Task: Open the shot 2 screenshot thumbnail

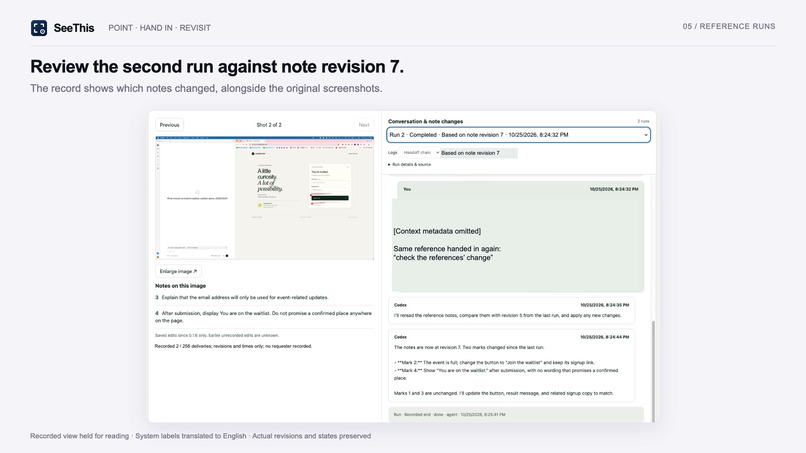Action: pyautogui.click(x=264, y=198)
